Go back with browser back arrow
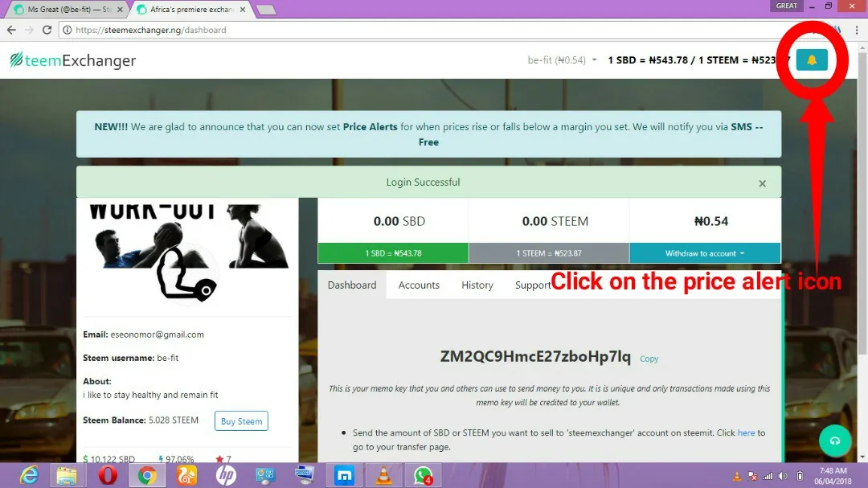Viewport: 868px width, 488px height. 11,30
